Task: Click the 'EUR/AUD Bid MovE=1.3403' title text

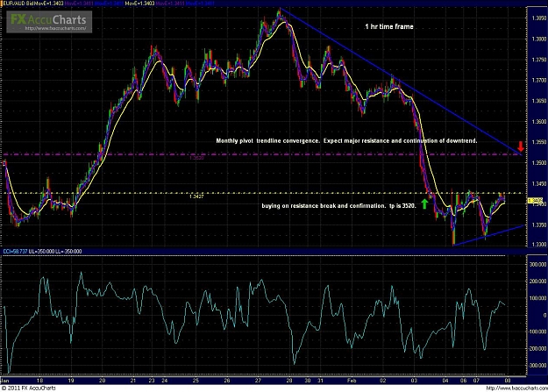Action: 32,4
